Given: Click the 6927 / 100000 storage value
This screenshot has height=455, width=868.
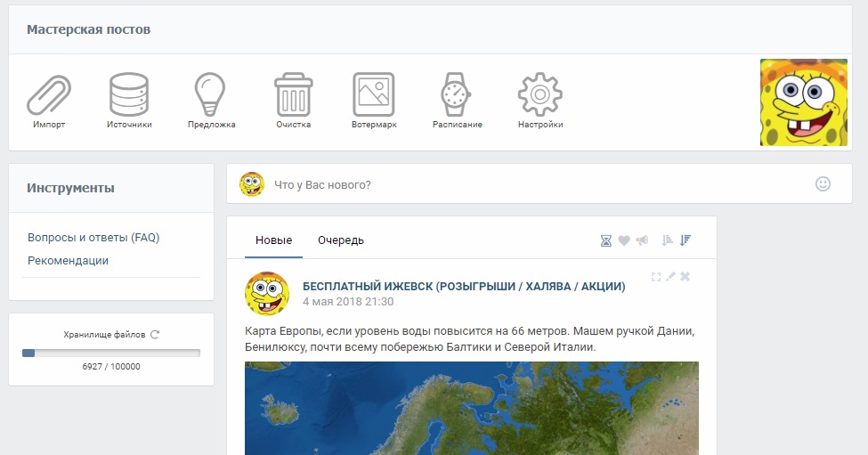Looking at the screenshot, I should (110, 367).
